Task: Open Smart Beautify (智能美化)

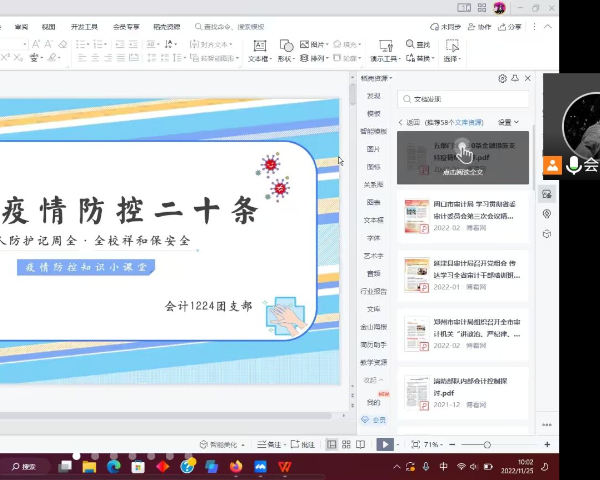Action: (222, 444)
